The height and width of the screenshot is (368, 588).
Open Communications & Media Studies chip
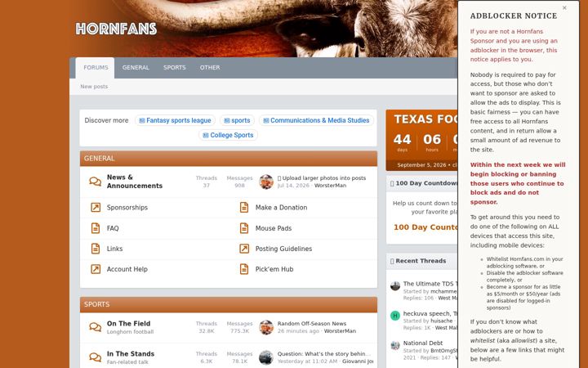click(x=316, y=120)
